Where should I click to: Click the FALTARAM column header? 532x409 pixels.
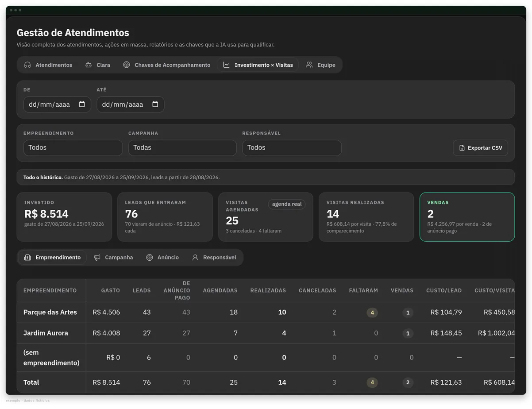[363, 291]
